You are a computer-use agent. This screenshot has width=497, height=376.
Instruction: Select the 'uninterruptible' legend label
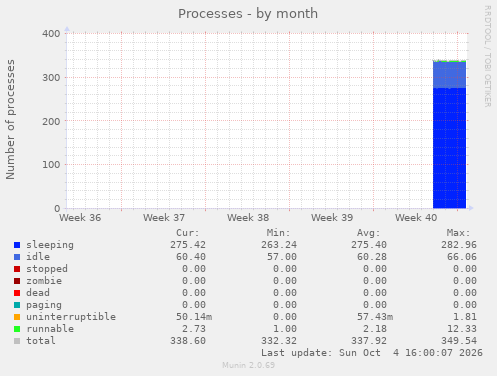pos(71,317)
